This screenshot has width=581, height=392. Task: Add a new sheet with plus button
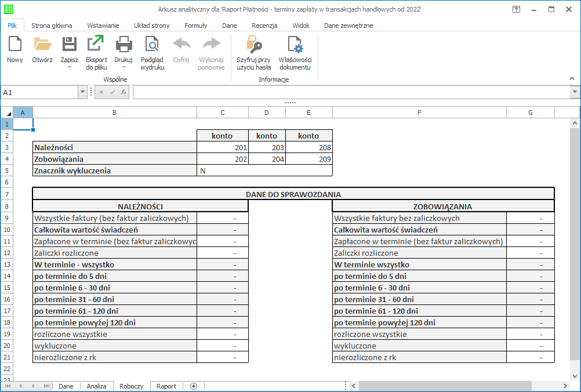[194, 386]
